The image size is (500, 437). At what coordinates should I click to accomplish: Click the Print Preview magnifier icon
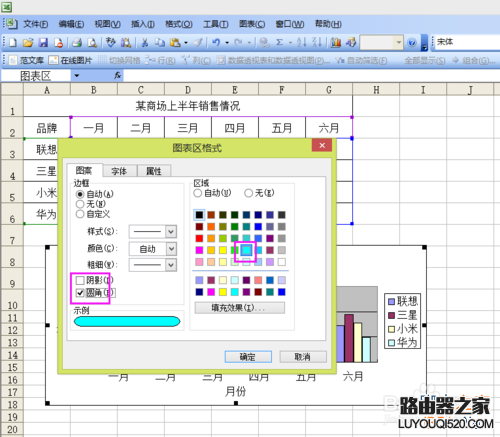[x=92, y=43]
